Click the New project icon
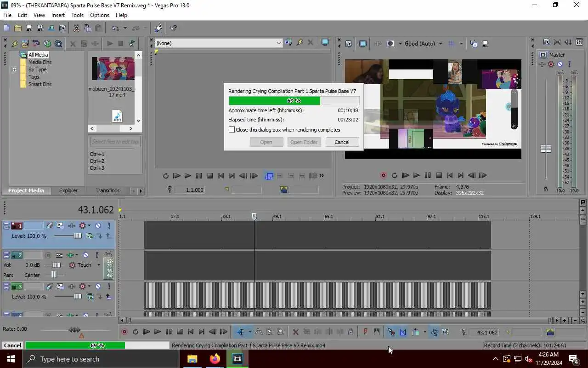The height and width of the screenshot is (368, 588). 6,28
